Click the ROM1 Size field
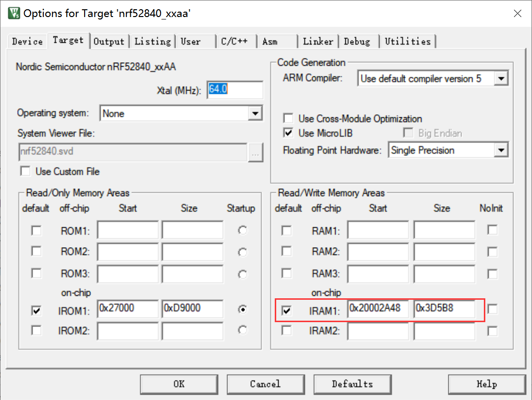Screen dimensions: 532x400 tap(193, 230)
